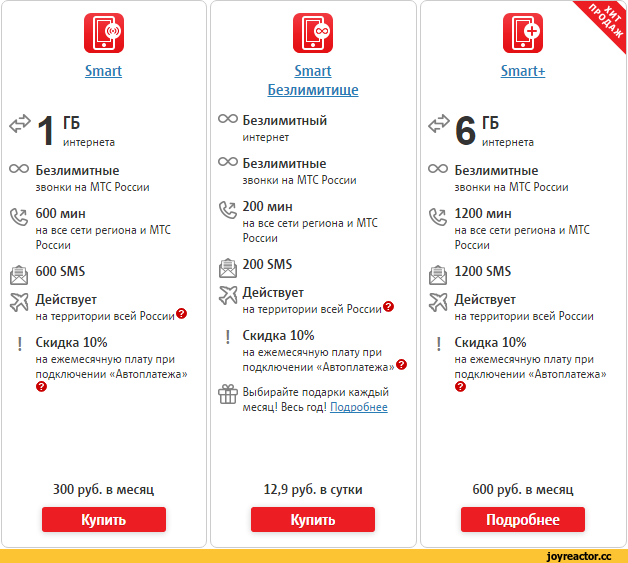Click exclamation icon beside Smart card discount

pyautogui.click(x=20, y=344)
